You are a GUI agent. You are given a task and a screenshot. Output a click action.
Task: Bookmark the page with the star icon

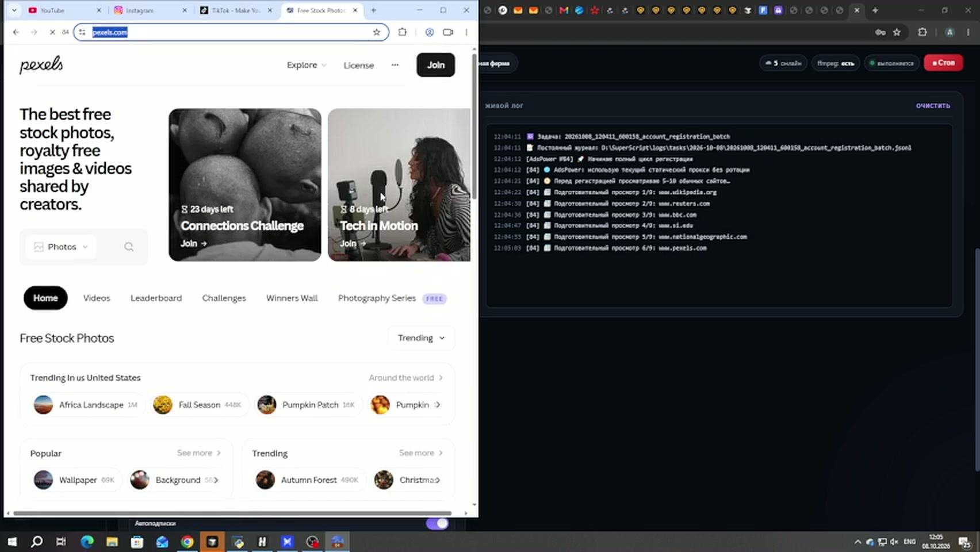[377, 32]
